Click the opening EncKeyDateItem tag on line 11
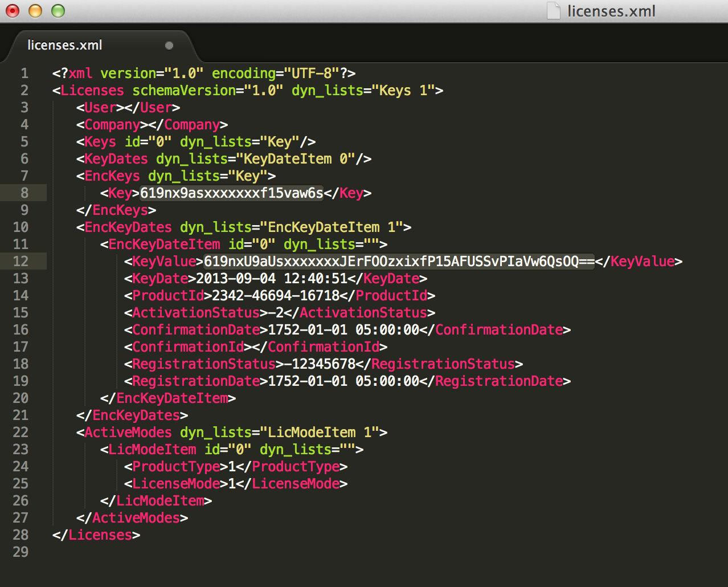Screen dimensions: 728x587 point(164,244)
